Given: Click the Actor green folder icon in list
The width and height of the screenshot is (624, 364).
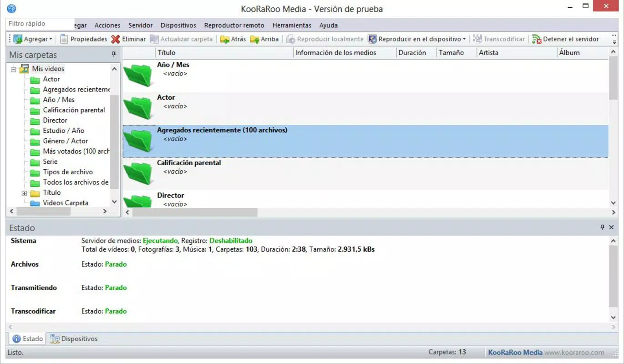Looking at the screenshot, I should click(x=138, y=108).
